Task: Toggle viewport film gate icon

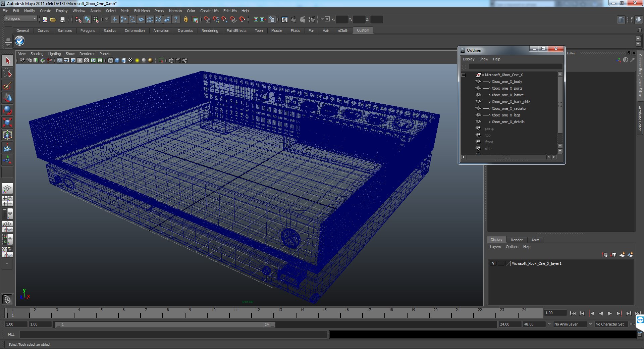Action: point(66,60)
